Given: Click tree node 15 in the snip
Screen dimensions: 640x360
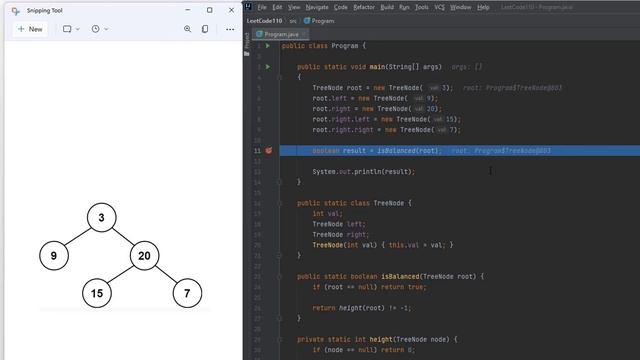Looking at the screenshot, I should click(x=97, y=293).
